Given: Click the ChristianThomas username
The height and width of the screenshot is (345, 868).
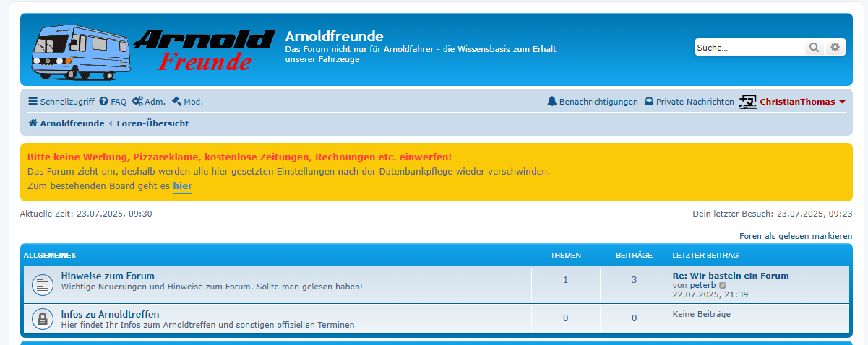Looking at the screenshot, I should 797,102.
